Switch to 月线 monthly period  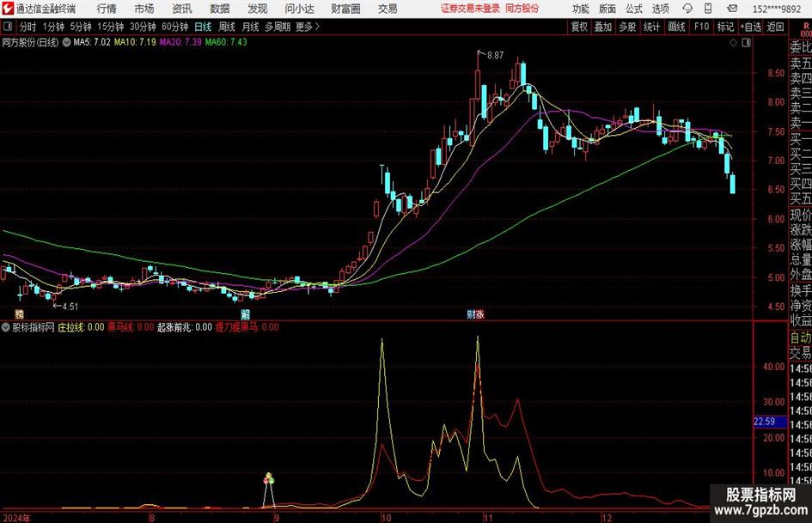click(x=250, y=27)
